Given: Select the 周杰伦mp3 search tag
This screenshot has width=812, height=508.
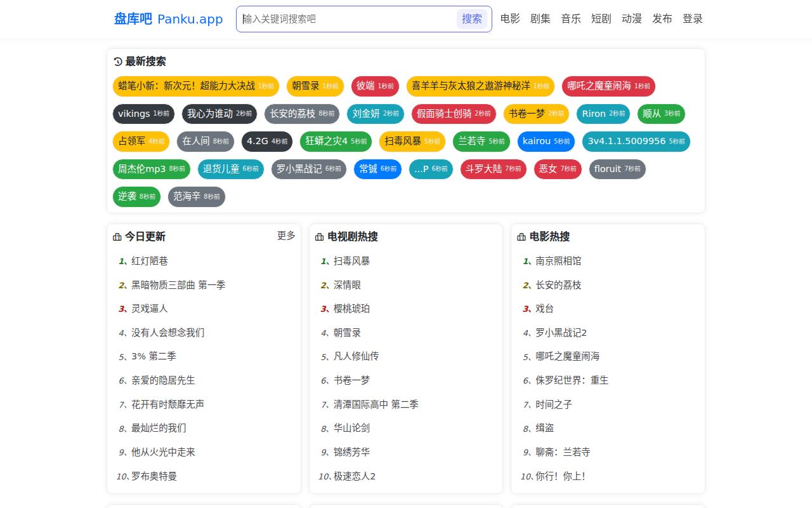Looking at the screenshot, I should 152,169.
